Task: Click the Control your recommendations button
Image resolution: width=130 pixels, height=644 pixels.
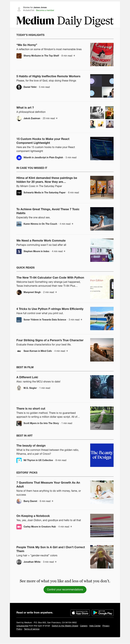Action: coord(65,589)
